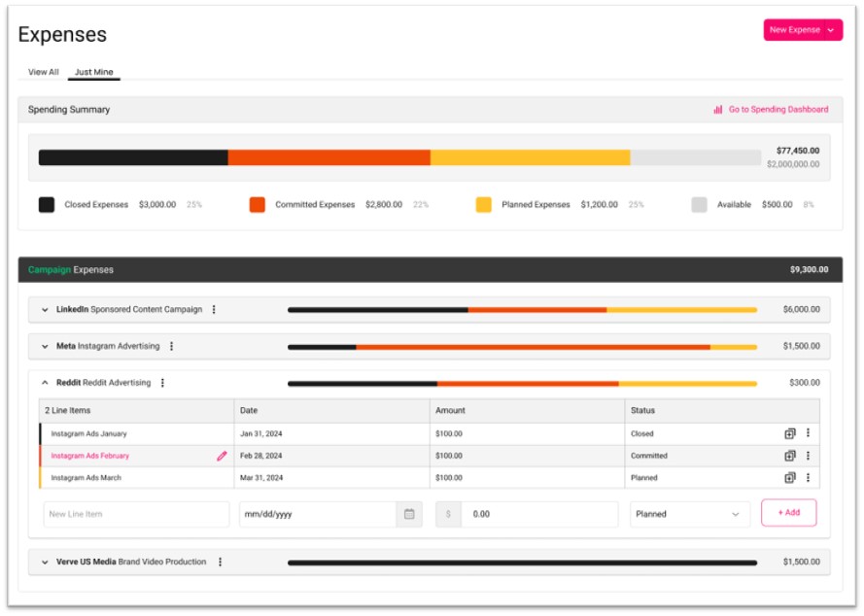Screen dimensions: 864x616
Task: Open kebab menu for Instagram Ads February row
Action: [808, 456]
